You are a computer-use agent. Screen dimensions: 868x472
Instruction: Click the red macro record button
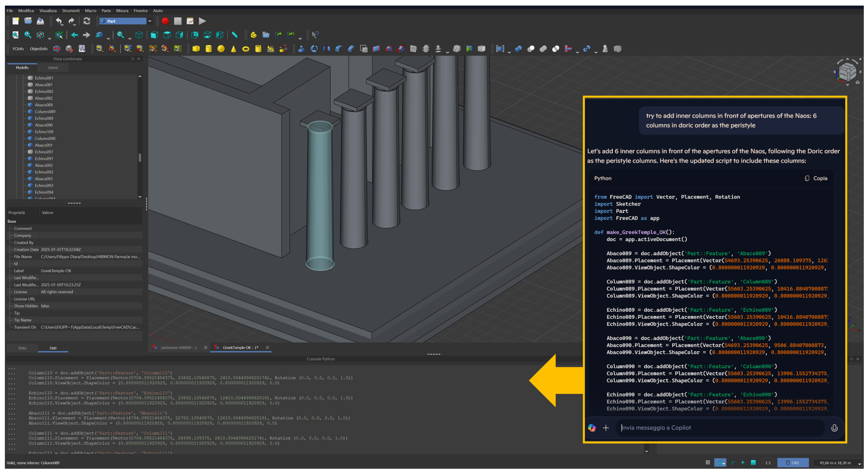(165, 21)
